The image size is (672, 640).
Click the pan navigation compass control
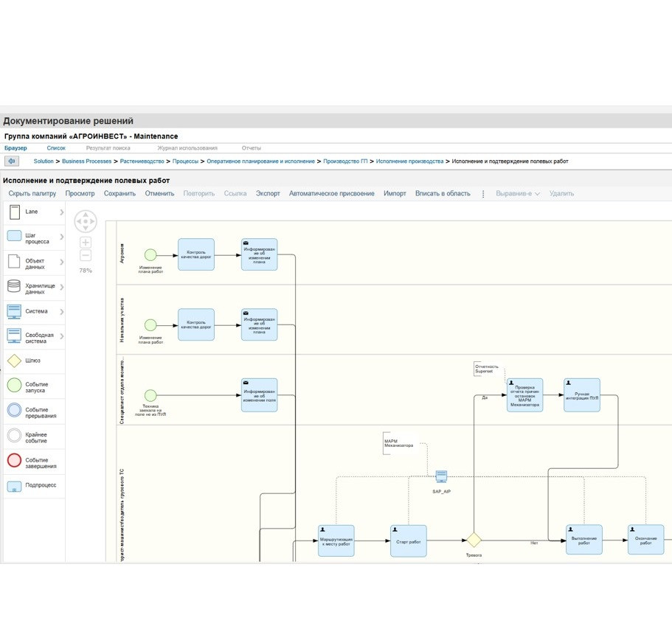86,220
